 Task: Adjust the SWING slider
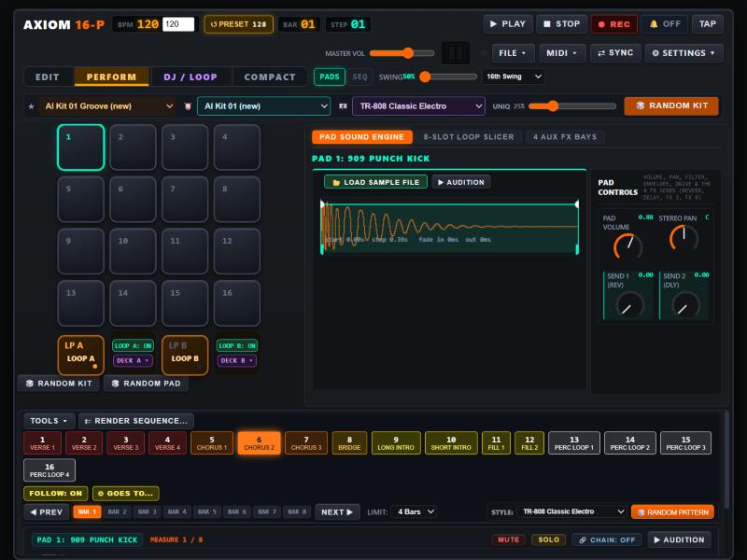click(x=449, y=77)
